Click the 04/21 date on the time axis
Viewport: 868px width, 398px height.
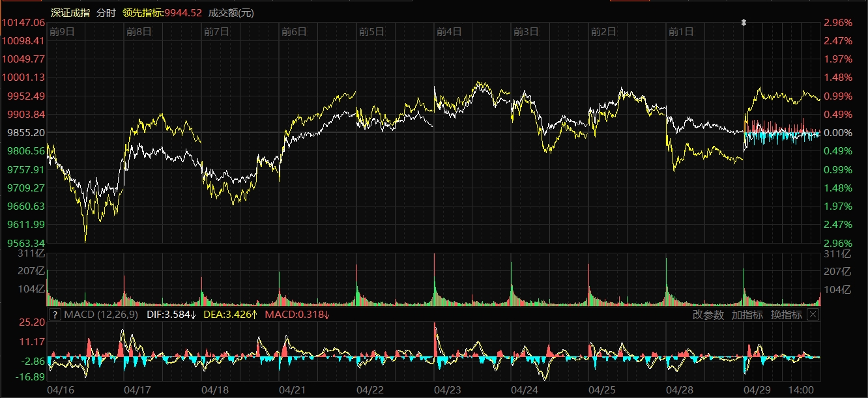click(293, 390)
